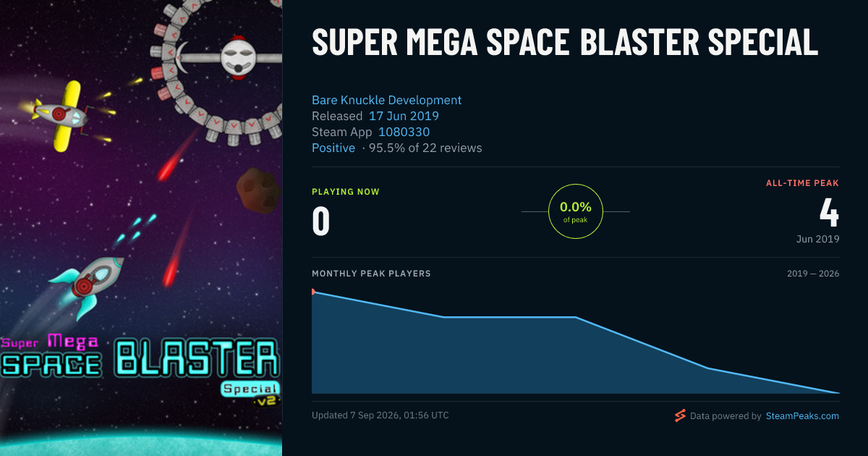This screenshot has width=868, height=456.
Task: Open Steam App ID 1080330 link
Action: tap(404, 132)
